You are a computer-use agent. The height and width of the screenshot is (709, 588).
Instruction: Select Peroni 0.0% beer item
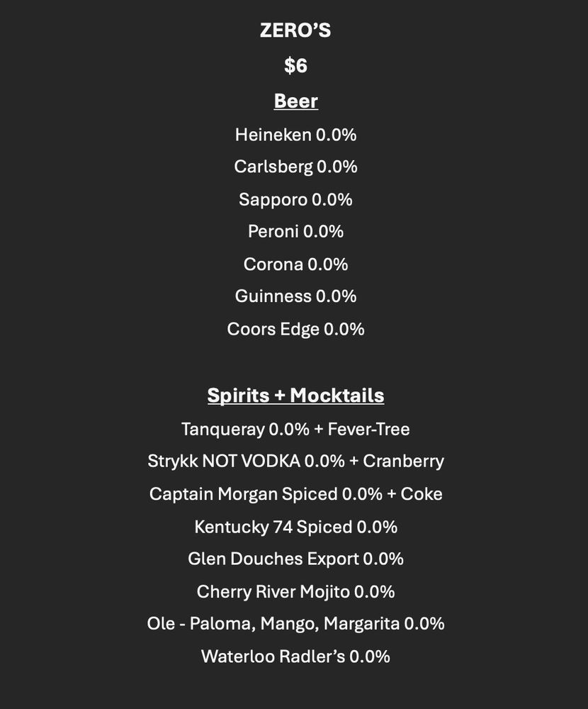coord(295,232)
